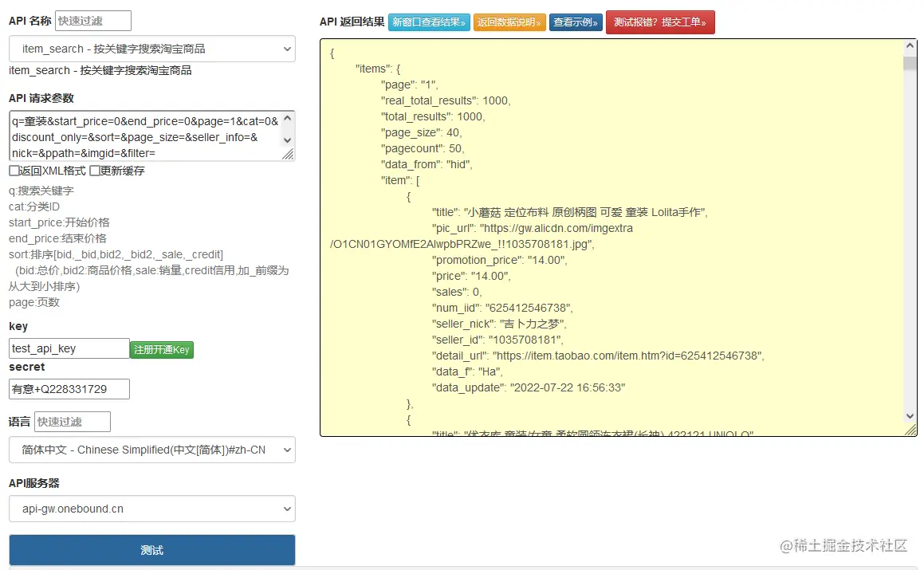Click 新窗口查看结果 button
The image size is (924, 570).
429,22
